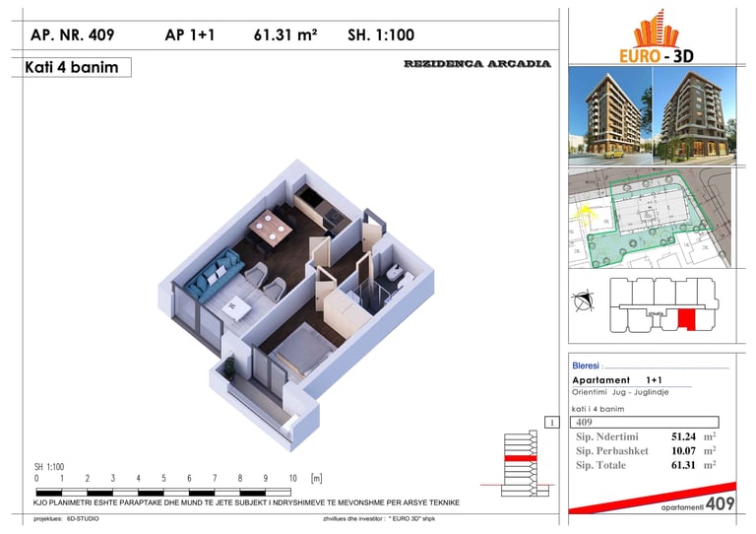756x534 pixels.
Task: Click the red floor in building section
Action: 520,458
